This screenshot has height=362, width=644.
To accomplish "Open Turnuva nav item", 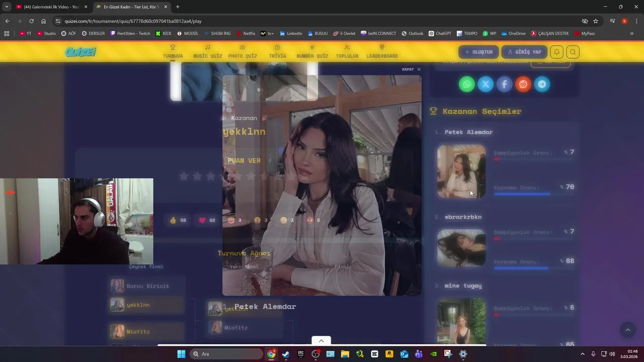I will 173,52.
